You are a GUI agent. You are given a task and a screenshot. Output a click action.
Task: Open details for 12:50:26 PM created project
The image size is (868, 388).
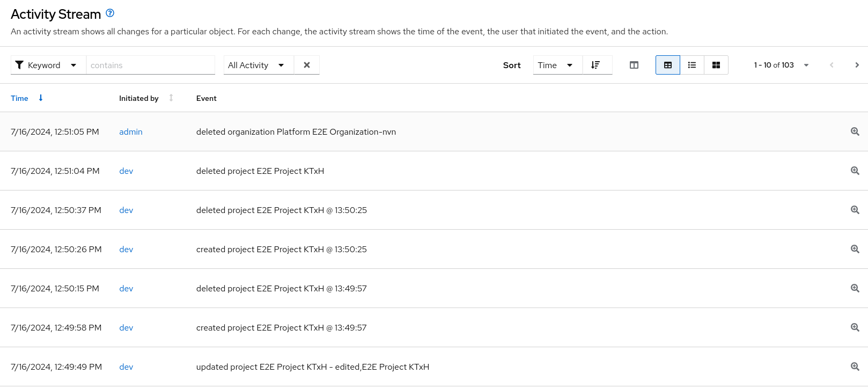855,249
